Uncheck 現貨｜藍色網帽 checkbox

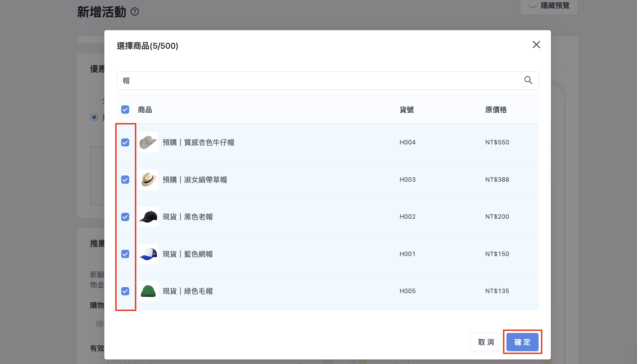[125, 254]
